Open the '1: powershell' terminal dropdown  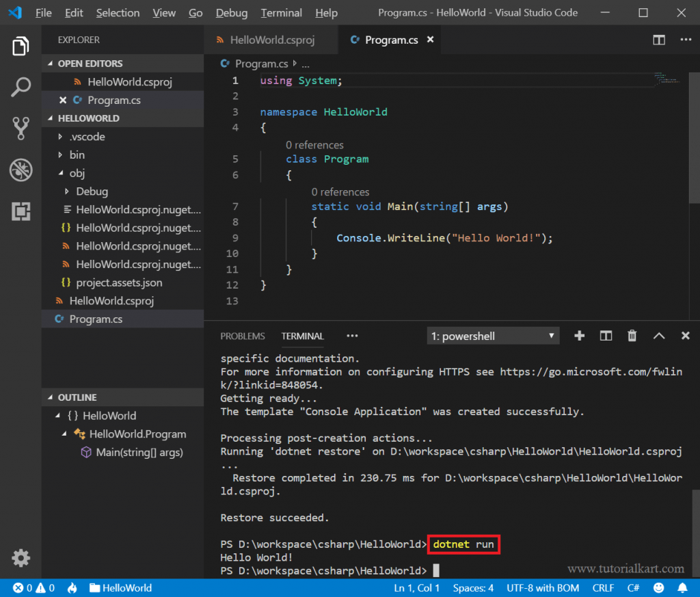click(493, 336)
